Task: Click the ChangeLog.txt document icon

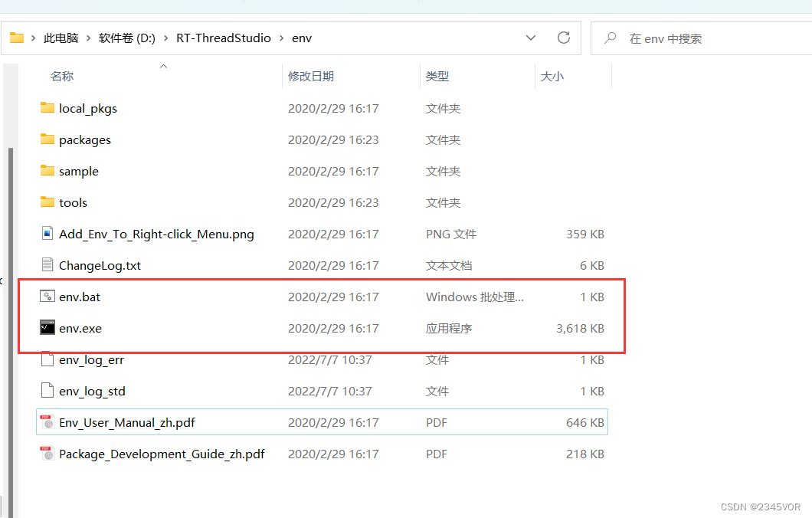Action: (47, 264)
